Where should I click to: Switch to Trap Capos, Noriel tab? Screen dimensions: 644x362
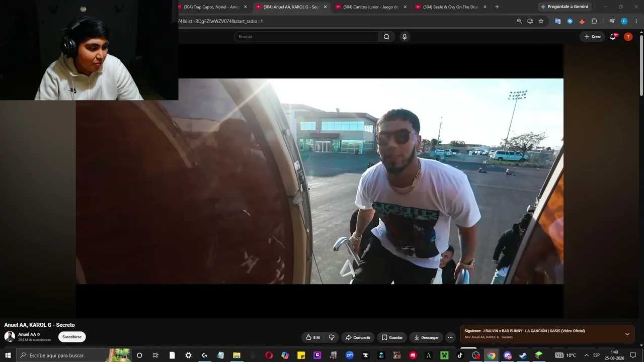[210, 7]
